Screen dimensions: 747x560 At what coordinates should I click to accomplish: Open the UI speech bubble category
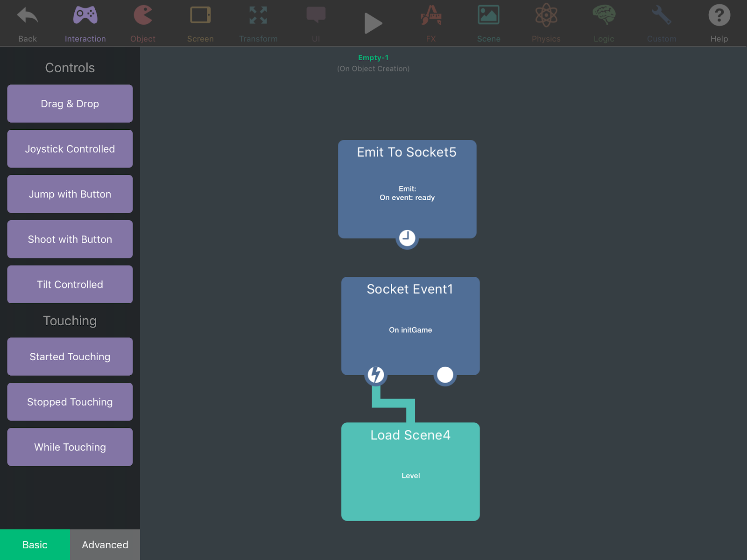click(x=316, y=23)
